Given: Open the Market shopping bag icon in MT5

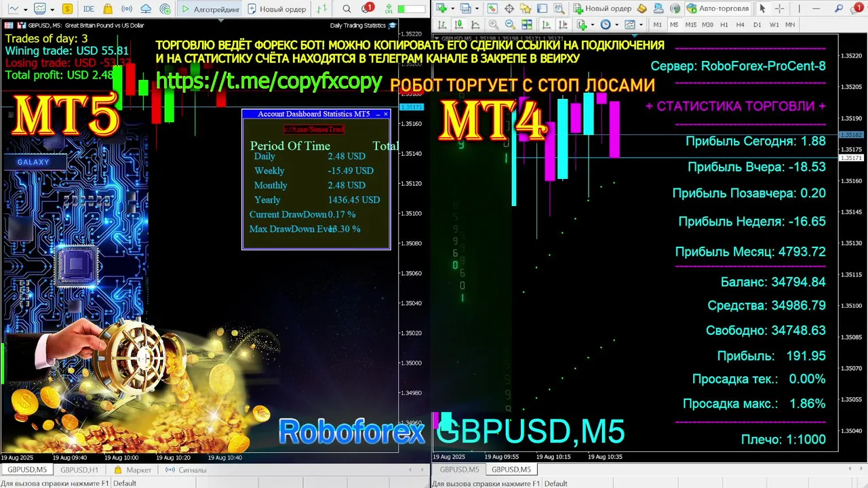Looking at the screenshot, I should (x=108, y=9).
